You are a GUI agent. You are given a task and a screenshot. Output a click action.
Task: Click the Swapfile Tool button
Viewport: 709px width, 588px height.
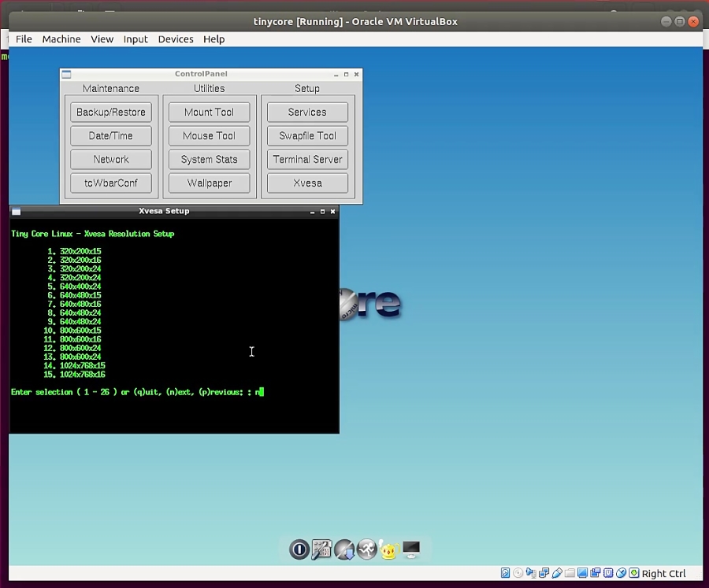(307, 135)
